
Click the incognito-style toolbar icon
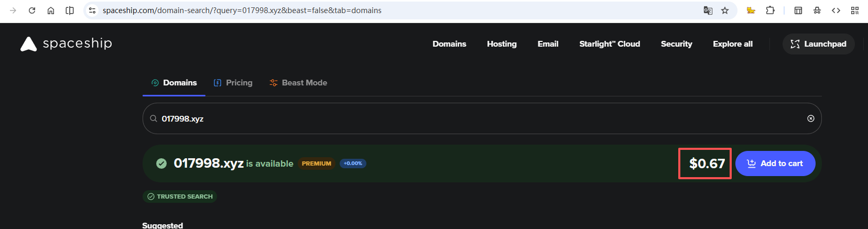(x=817, y=10)
